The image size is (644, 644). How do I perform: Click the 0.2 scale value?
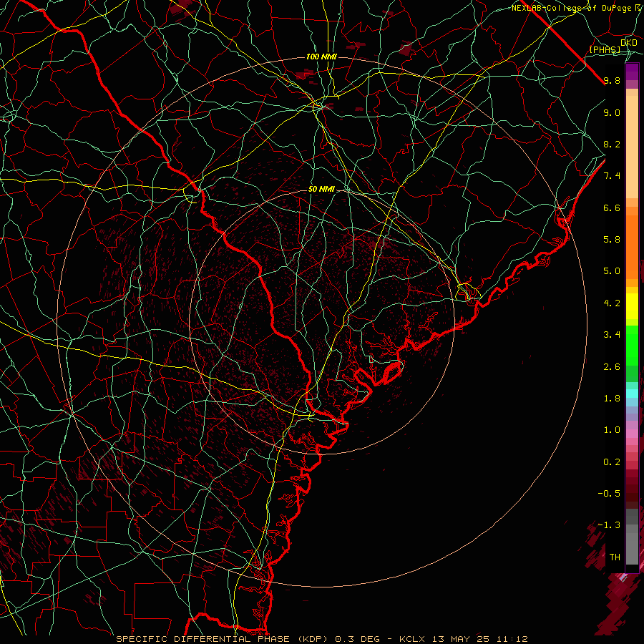coord(612,462)
